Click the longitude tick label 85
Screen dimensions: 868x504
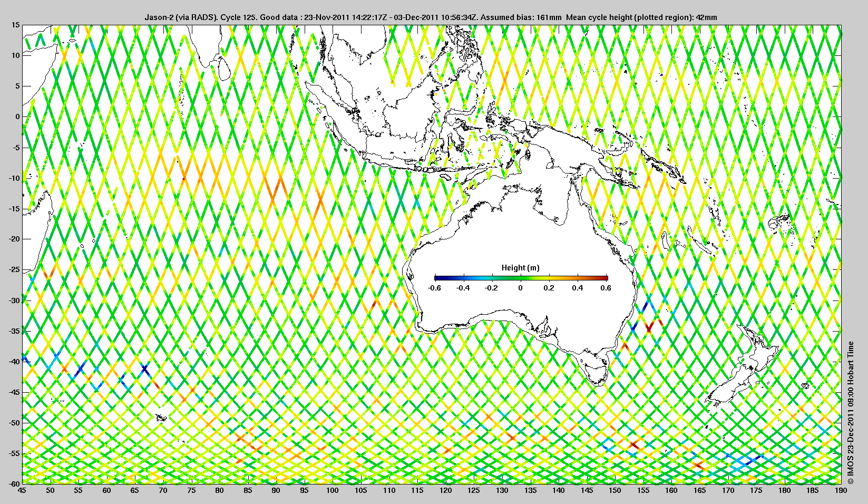tap(248, 490)
